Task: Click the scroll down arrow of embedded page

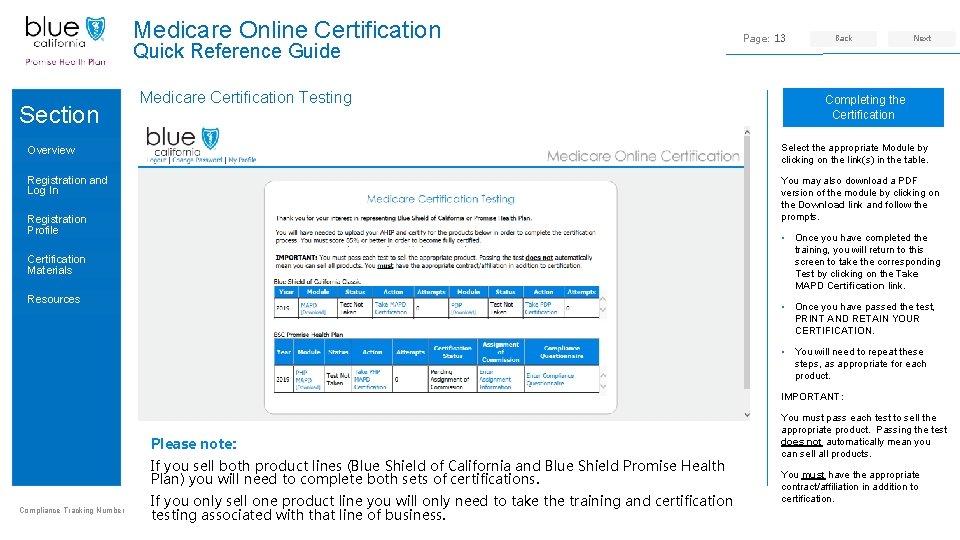Action: [x=747, y=414]
